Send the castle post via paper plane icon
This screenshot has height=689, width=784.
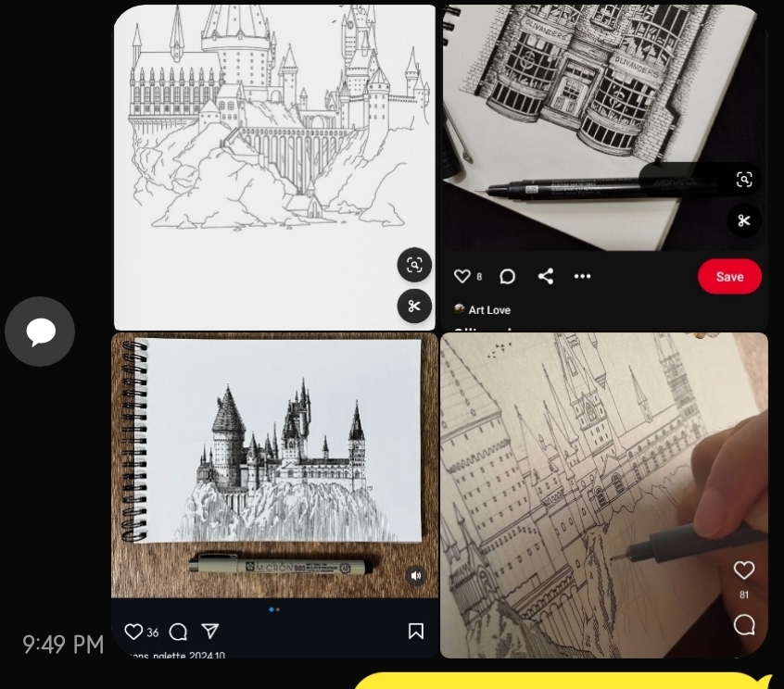(x=210, y=631)
